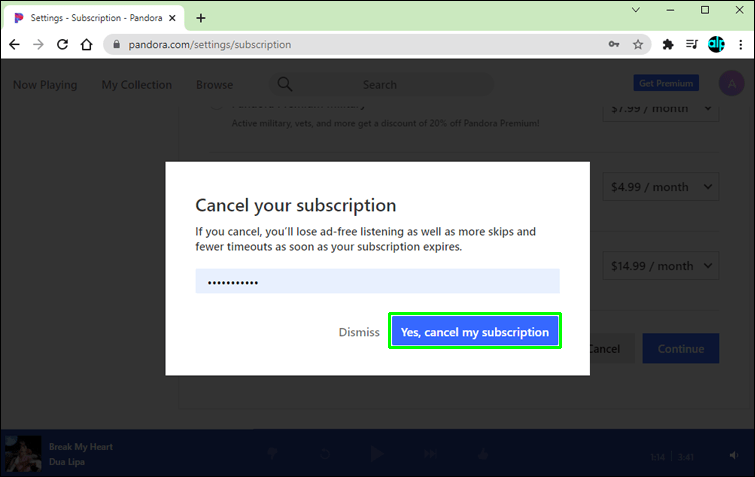The image size is (755, 477).
Task: Open the account avatar A menu
Action: (731, 84)
